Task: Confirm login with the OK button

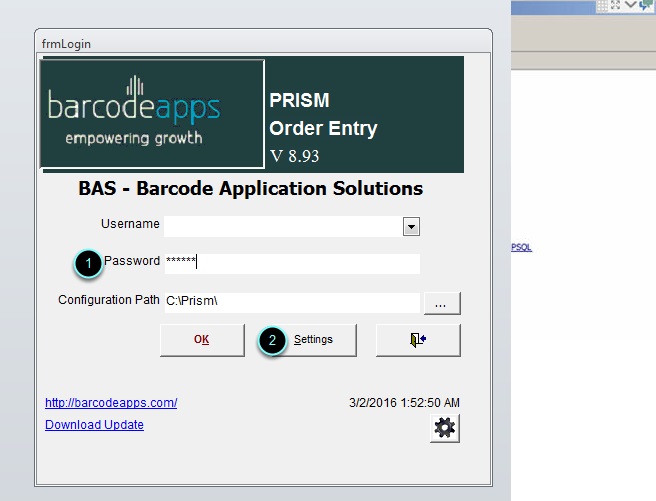Action: (x=202, y=340)
